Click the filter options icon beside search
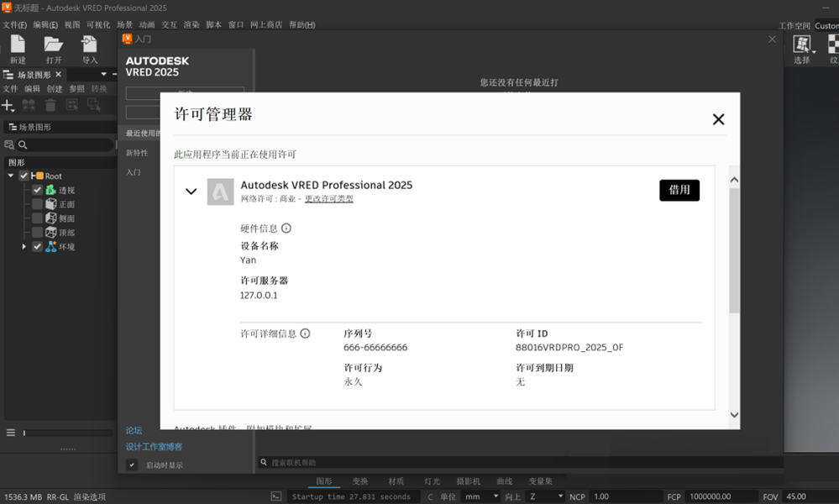This screenshot has width=839, height=504. click(9, 144)
